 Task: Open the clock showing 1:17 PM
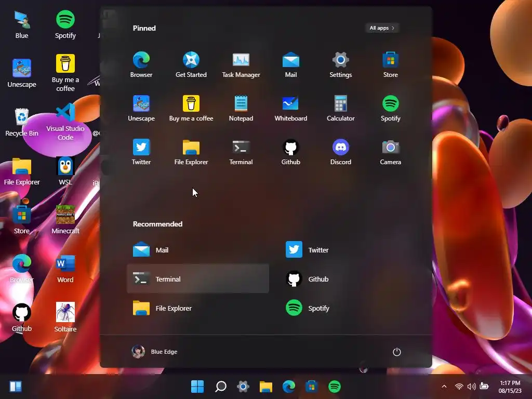click(x=510, y=387)
